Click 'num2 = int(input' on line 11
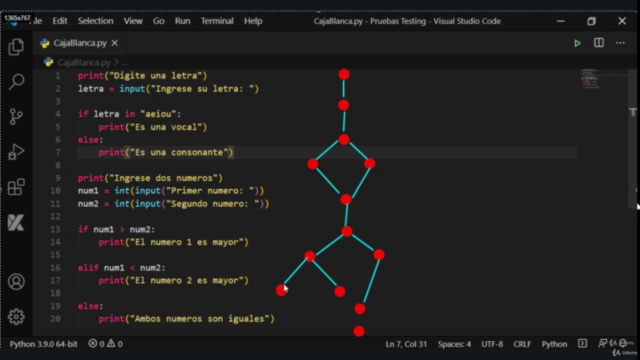The height and width of the screenshot is (360, 640). click(173, 204)
